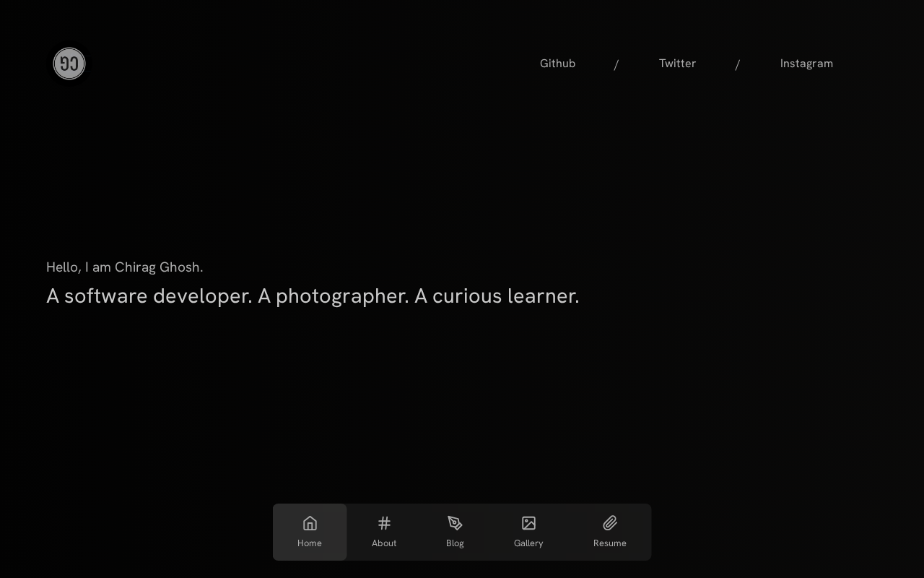The width and height of the screenshot is (924, 578).
Task: Click the circular CG logo
Action: [69, 64]
